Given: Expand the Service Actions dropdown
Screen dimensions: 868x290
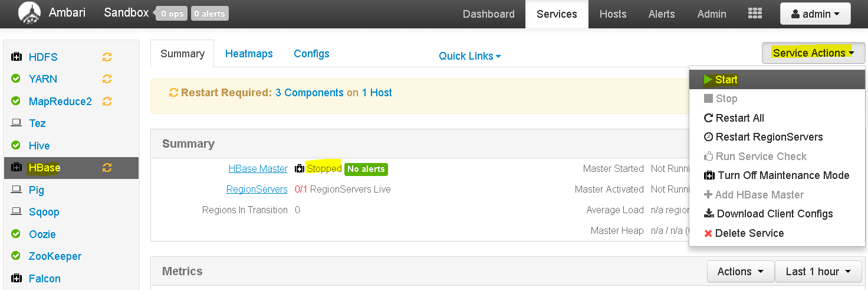Looking at the screenshot, I should click(813, 53).
